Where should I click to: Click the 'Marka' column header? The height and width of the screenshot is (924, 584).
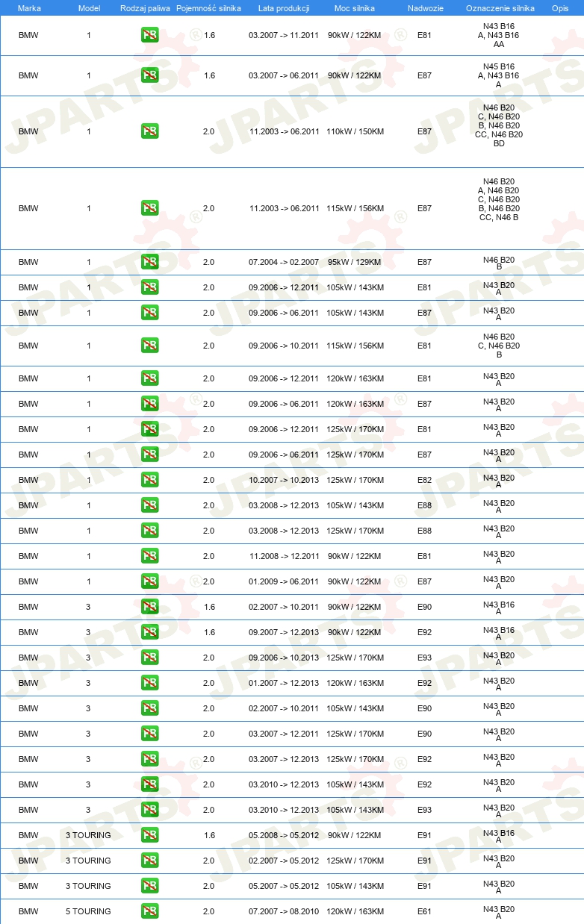click(x=29, y=7)
